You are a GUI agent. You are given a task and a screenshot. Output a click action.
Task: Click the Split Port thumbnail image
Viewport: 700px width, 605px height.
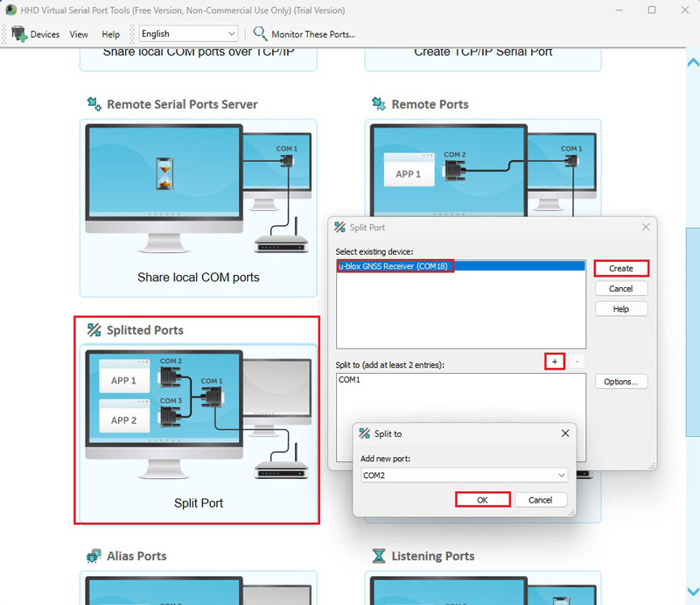pos(198,414)
